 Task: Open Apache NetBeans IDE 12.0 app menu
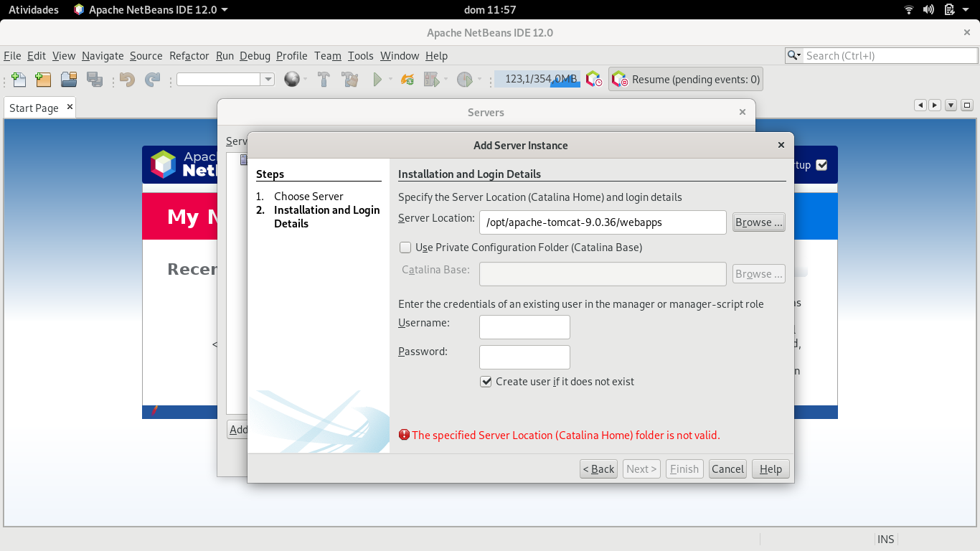click(151, 9)
